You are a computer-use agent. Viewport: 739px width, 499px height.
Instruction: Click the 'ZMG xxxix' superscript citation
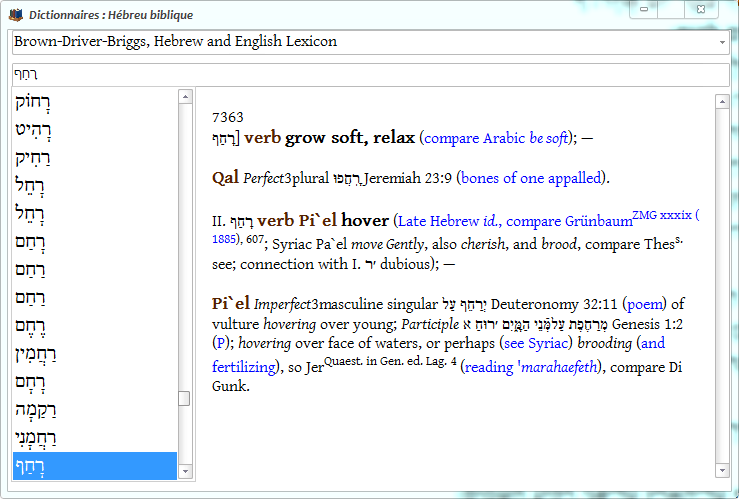tap(662, 215)
